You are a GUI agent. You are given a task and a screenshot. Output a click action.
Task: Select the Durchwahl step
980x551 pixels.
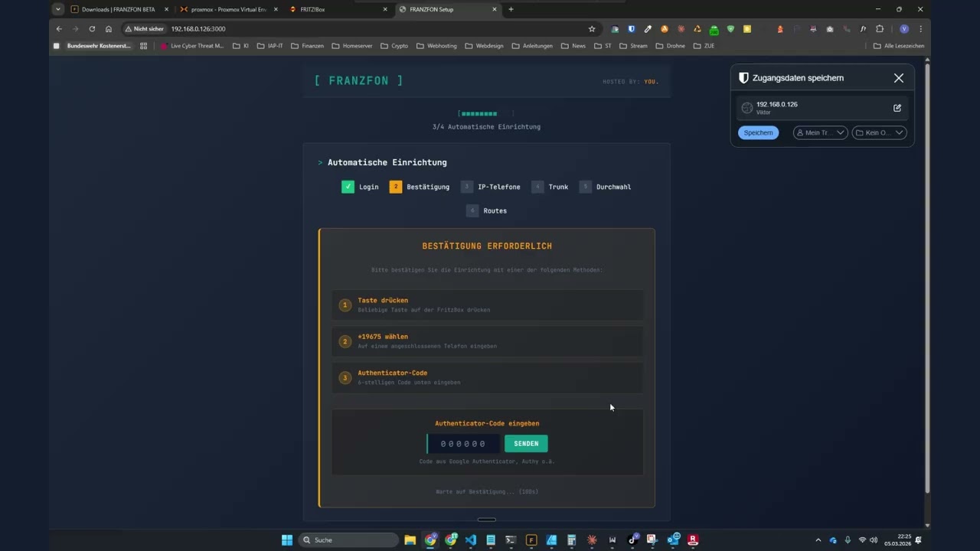[x=605, y=187]
